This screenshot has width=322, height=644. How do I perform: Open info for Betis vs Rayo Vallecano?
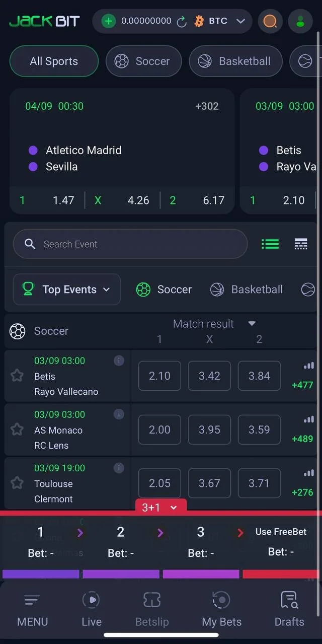tap(119, 361)
